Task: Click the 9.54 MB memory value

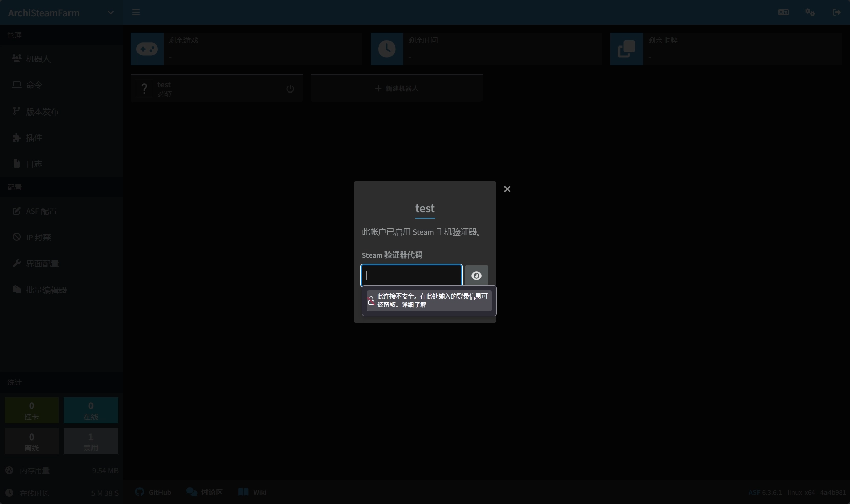Action: (105, 471)
